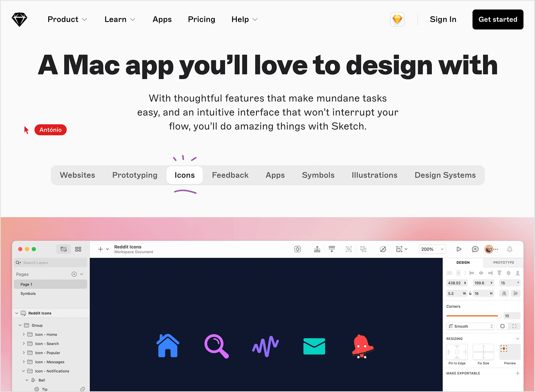This screenshot has width=535, height=392.
Task: Click the Align bottom icon
Action: coord(518,273)
